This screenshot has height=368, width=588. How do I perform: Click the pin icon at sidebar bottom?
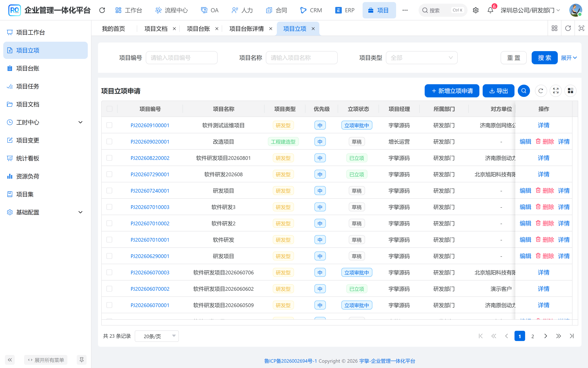pyautogui.click(x=82, y=360)
